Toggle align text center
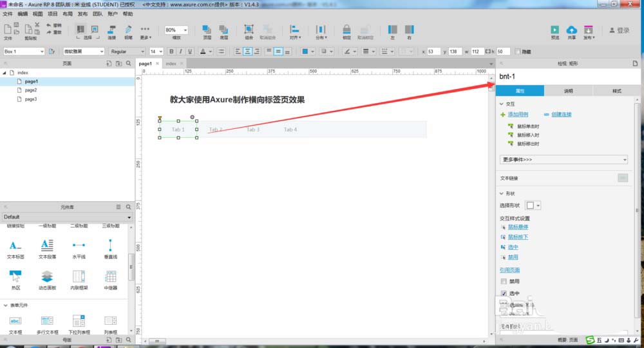The width and height of the screenshot is (644, 348). pos(247,52)
